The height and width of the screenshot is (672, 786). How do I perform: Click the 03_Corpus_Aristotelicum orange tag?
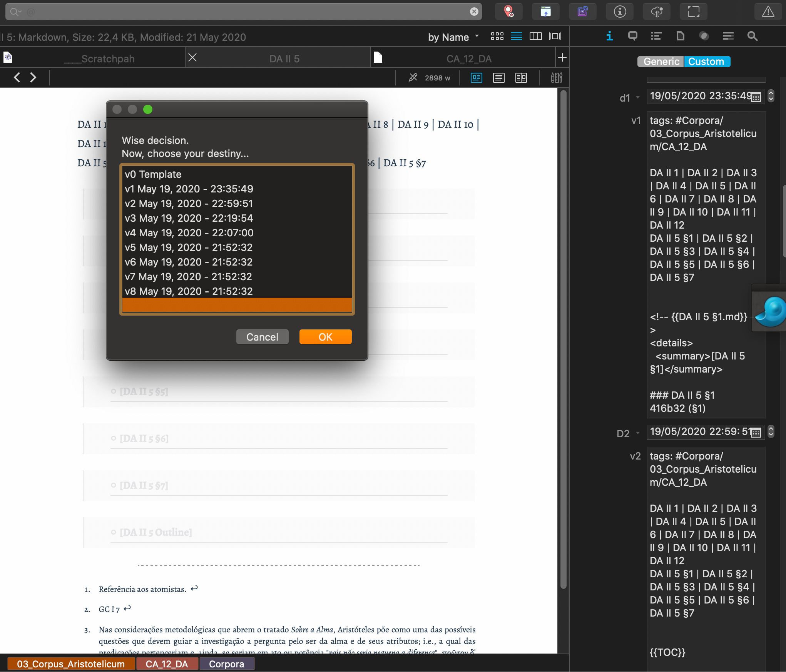[x=71, y=664]
